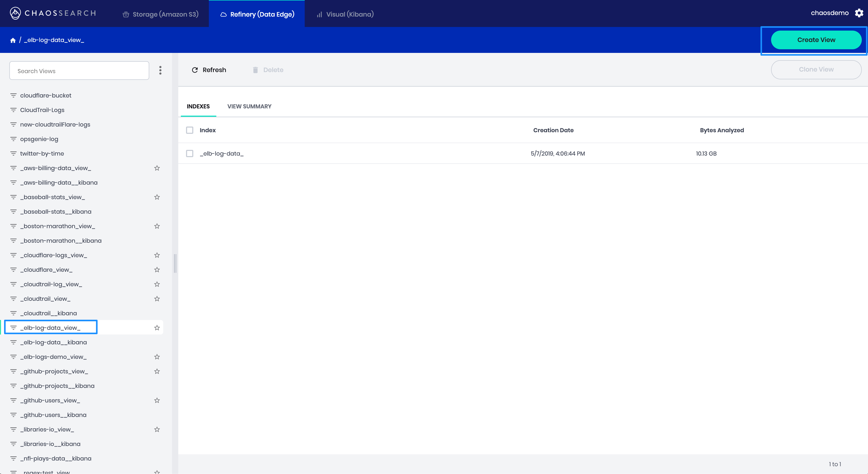Viewport: 868px width, 474px height.
Task: Star the _aws-billing-data_view_ view
Action: [x=157, y=168]
